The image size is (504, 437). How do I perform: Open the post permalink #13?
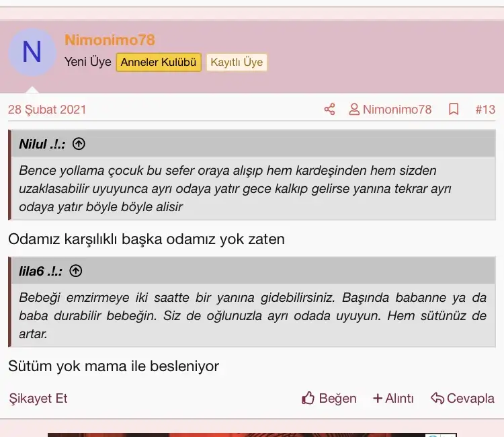[485, 110]
